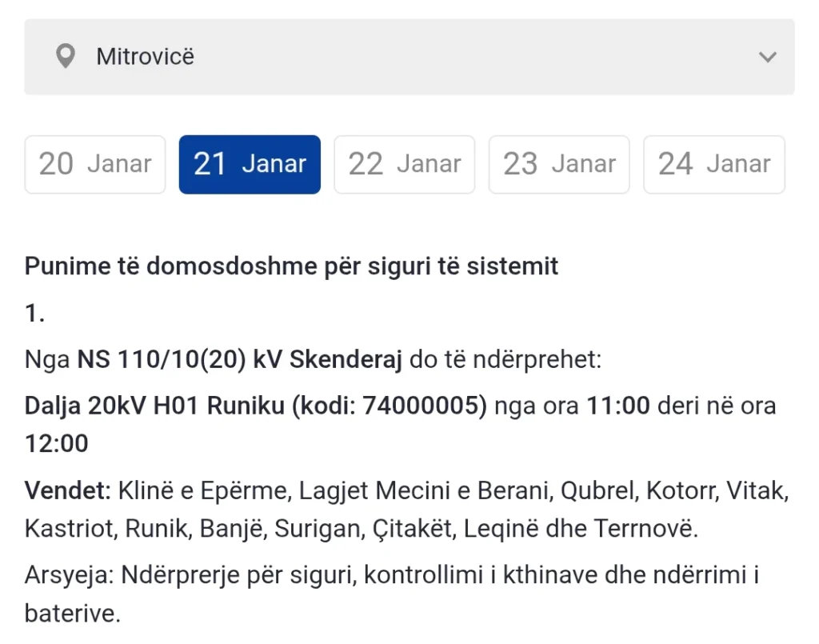The width and height of the screenshot is (819, 644).
Task: Click the Dalja 20kV H01 Runiku text
Action: tap(154, 406)
